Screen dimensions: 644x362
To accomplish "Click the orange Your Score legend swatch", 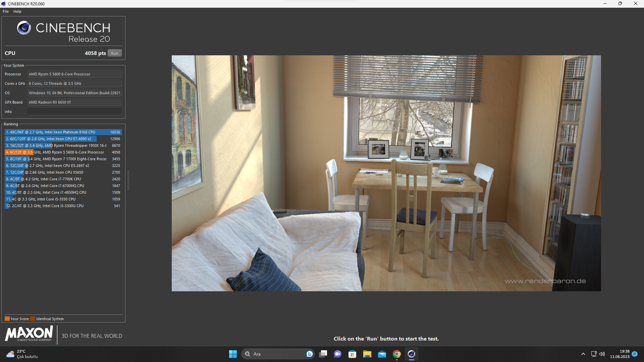I will 7,319.
